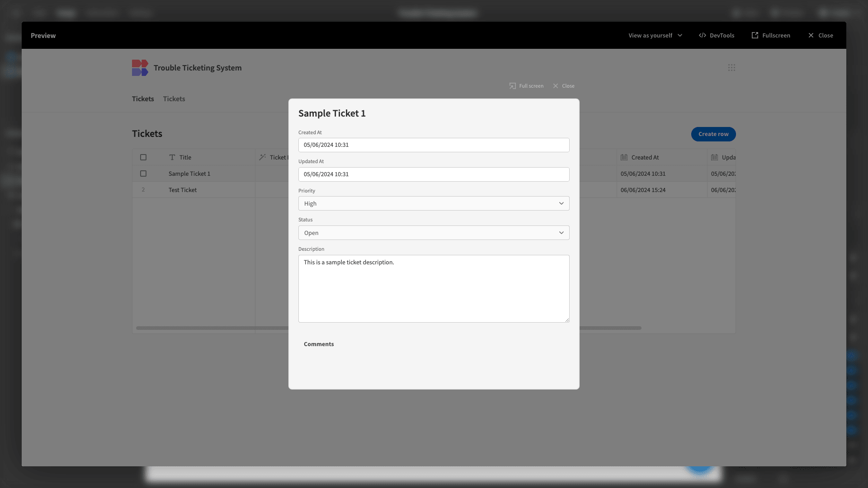Click the Comments heading in the modal
Viewport: 868px width, 488px height.
[319, 344]
